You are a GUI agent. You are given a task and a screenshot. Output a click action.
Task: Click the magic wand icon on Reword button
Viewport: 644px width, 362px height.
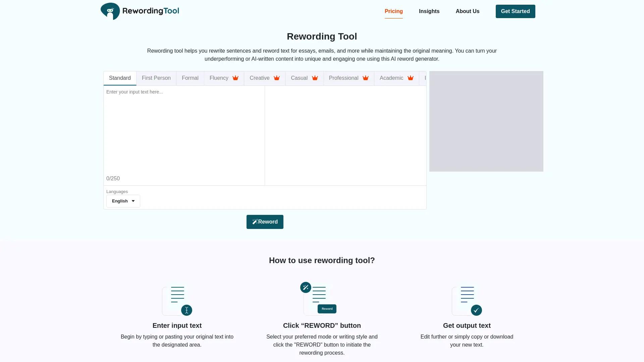pyautogui.click(x=255, y=222)
